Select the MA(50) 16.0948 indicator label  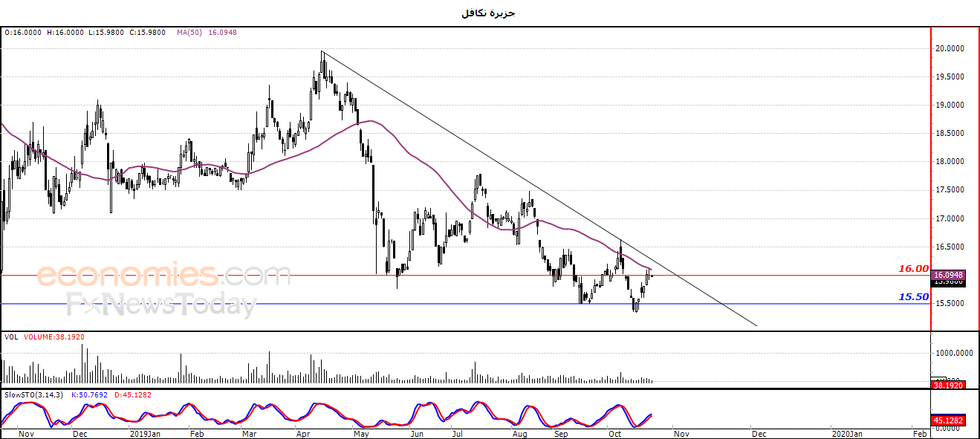(207, 33)
